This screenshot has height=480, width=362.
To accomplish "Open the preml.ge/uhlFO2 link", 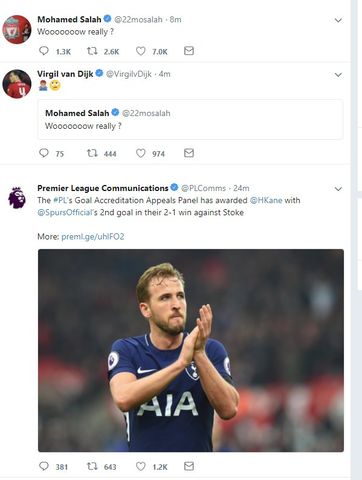I will 93,237.
